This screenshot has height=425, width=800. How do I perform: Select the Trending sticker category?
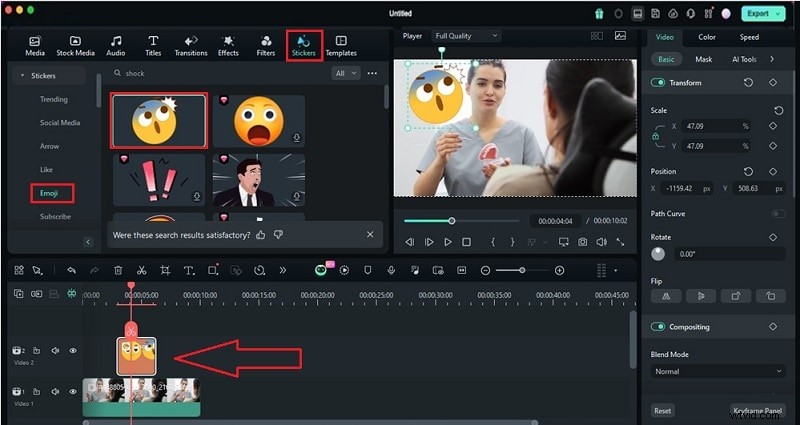54,99
